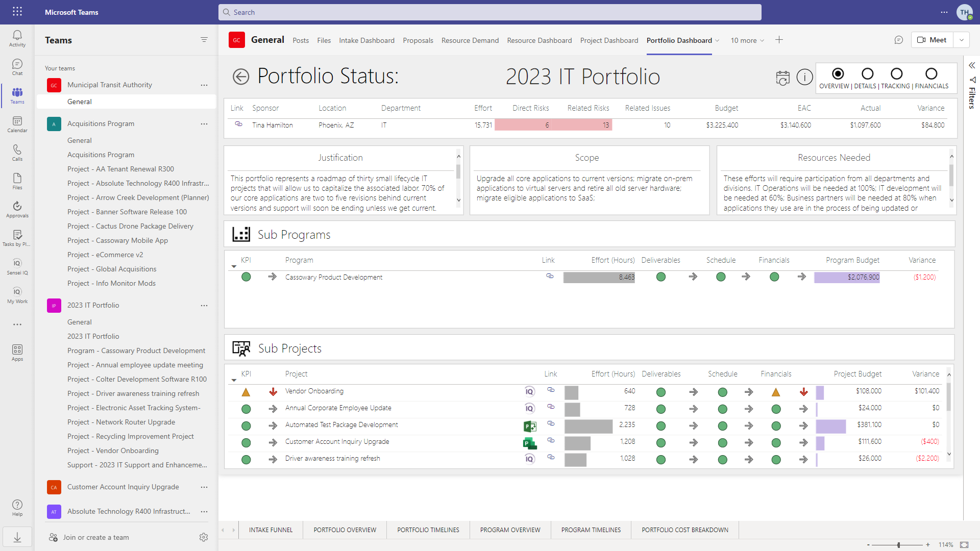Select the TRACKING radio button

pyautogui.click(x=896, y=74)
